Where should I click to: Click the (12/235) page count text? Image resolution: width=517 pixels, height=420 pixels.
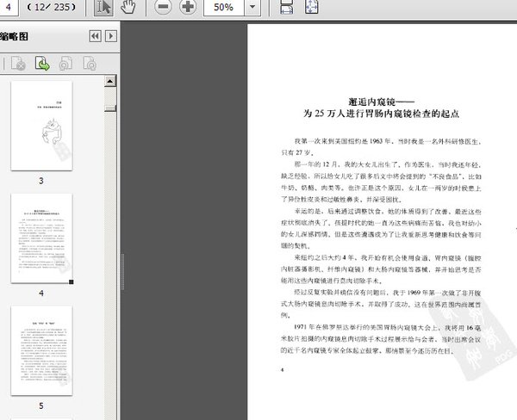pos(51,7)
